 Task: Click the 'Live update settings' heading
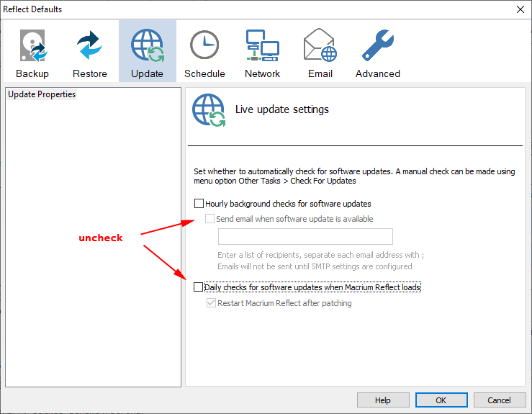(x=282, y=109)
